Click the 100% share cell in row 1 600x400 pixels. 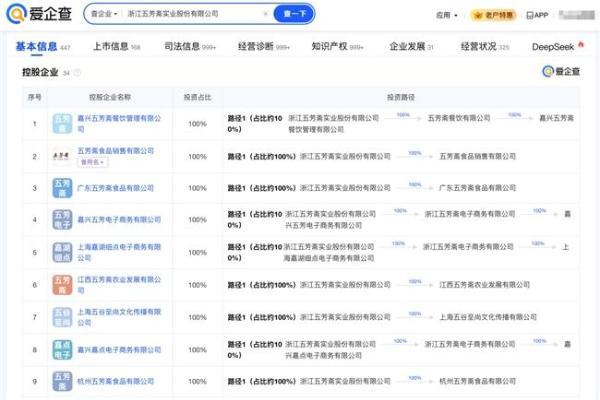point(197,124)
